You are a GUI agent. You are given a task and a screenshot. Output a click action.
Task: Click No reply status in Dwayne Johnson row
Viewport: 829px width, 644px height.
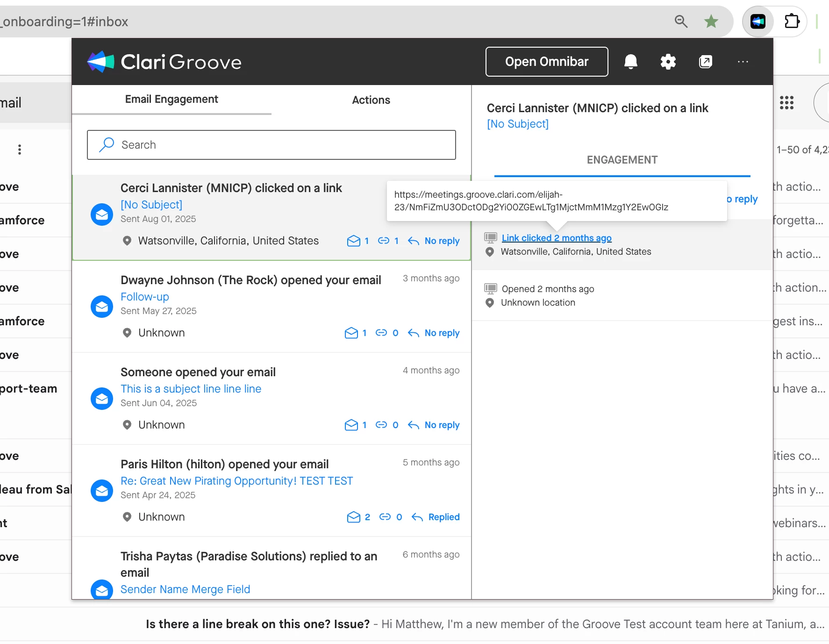442,333
